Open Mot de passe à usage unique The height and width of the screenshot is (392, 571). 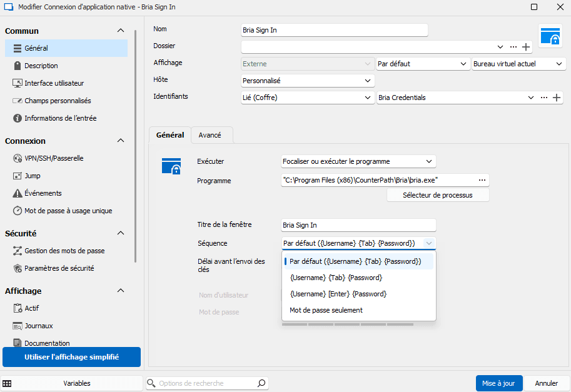(x=68, y=211)
